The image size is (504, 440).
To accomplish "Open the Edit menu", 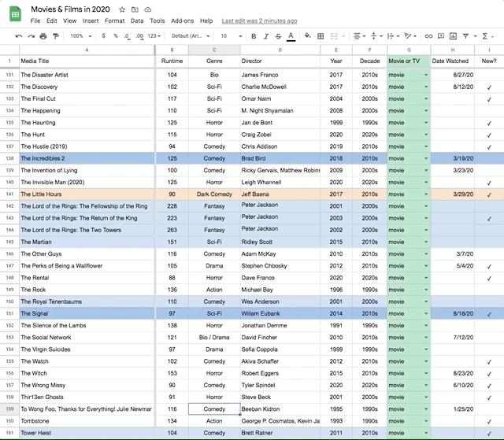I will 51,21.
